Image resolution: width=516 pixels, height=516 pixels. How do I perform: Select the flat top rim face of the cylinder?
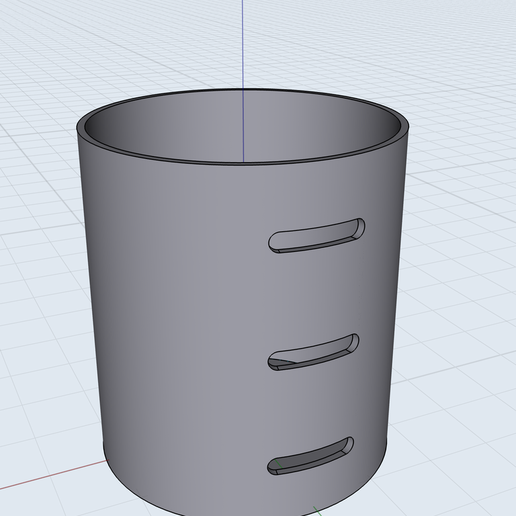pyautogui.click(x=80, y=128)
